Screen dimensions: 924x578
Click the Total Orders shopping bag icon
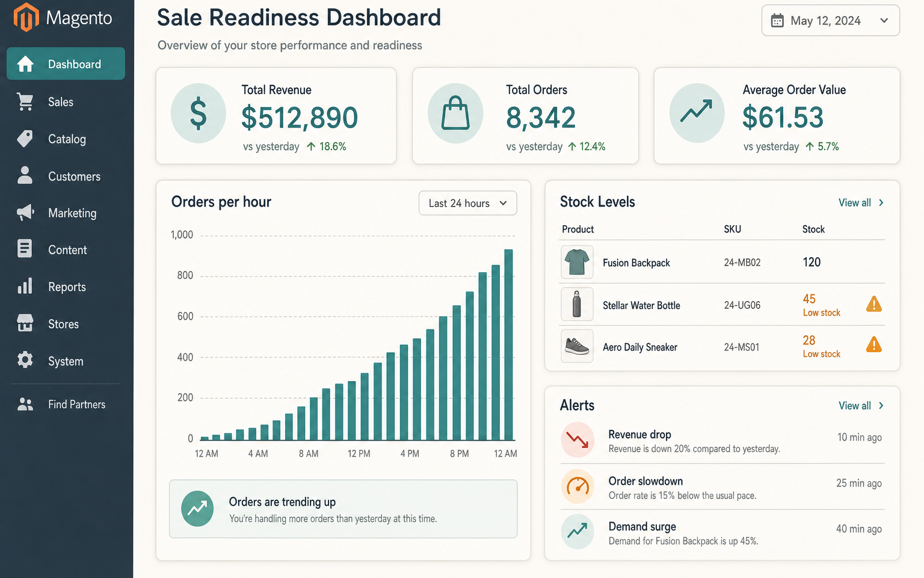455,113
